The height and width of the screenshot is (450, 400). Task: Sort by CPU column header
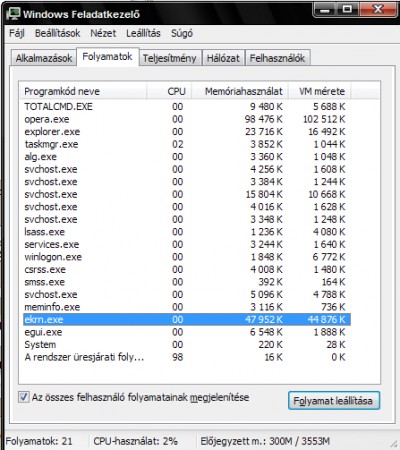coord(169,91)
